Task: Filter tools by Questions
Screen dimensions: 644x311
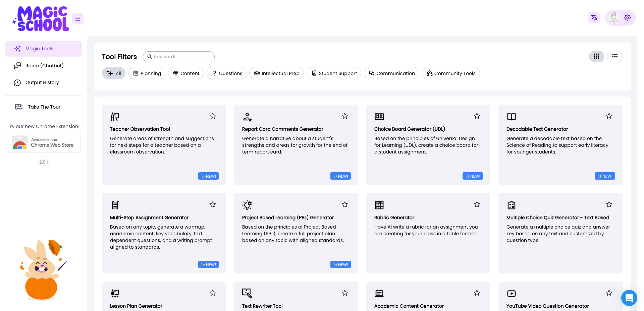Action: pyautogui.click(x=227, y=73)
